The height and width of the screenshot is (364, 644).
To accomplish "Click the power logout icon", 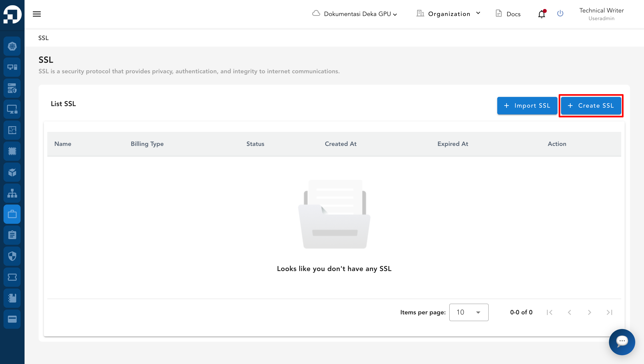I will pos(560,14).
